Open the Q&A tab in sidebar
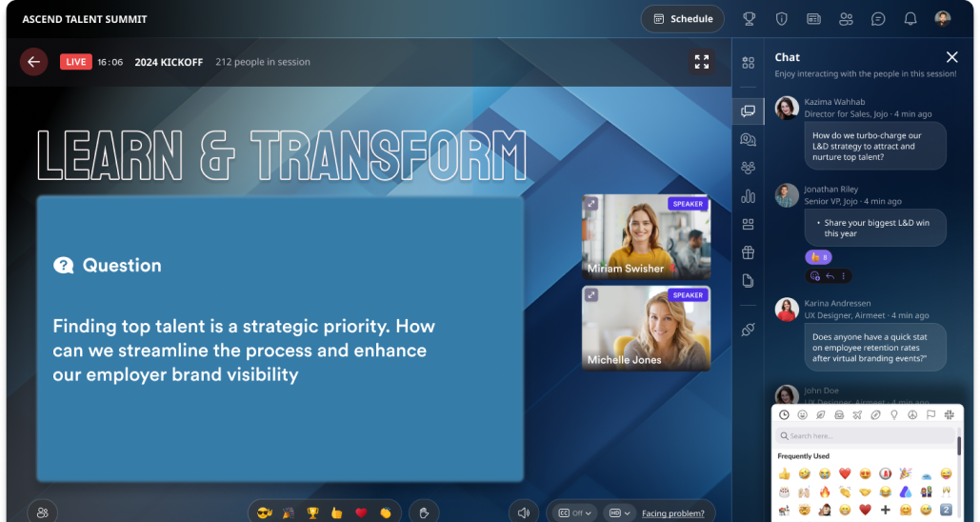Image resolution: width=980 pixels, height=522 pixels. tap(749, 139)
